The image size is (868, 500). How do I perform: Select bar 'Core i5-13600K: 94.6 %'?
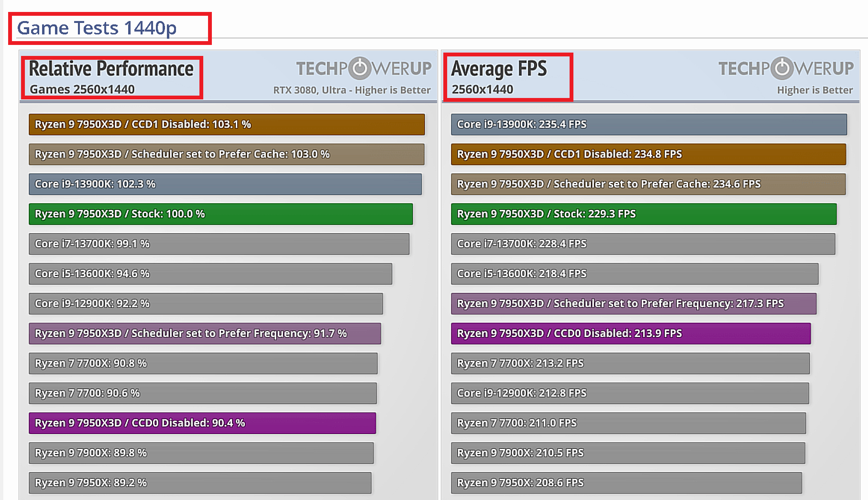click(x=210, y=274)
